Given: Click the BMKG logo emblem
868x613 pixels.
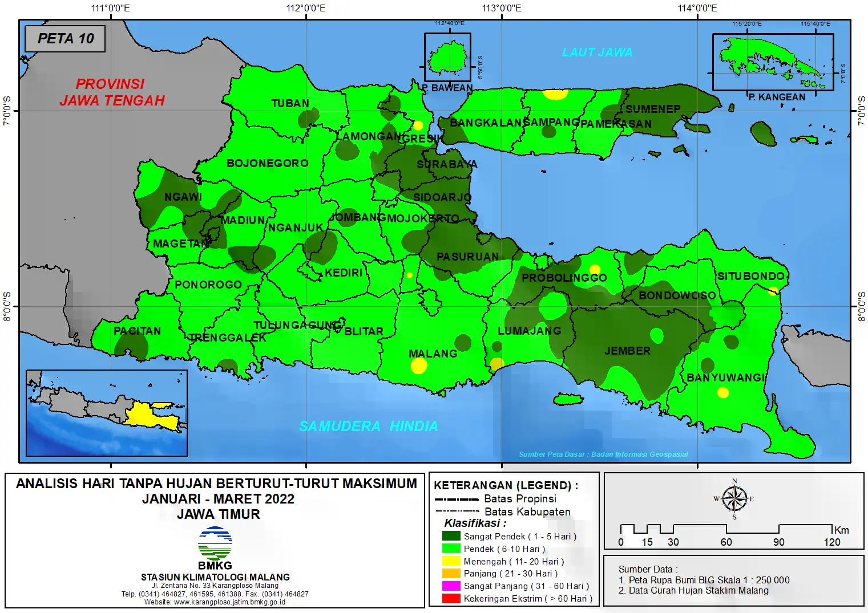Looking at the screenshot, I should [x=215, y=543].
